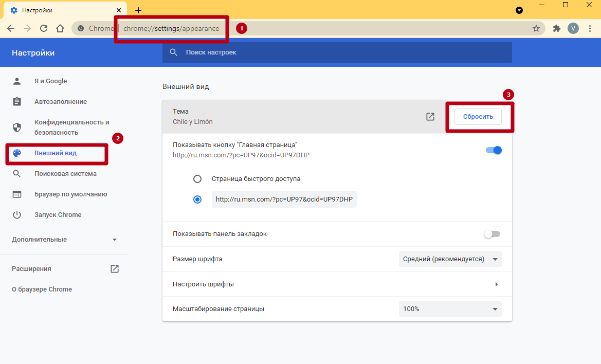Open 'Настроить шрифты' row

pyautogui.click(x=337, y=284)
